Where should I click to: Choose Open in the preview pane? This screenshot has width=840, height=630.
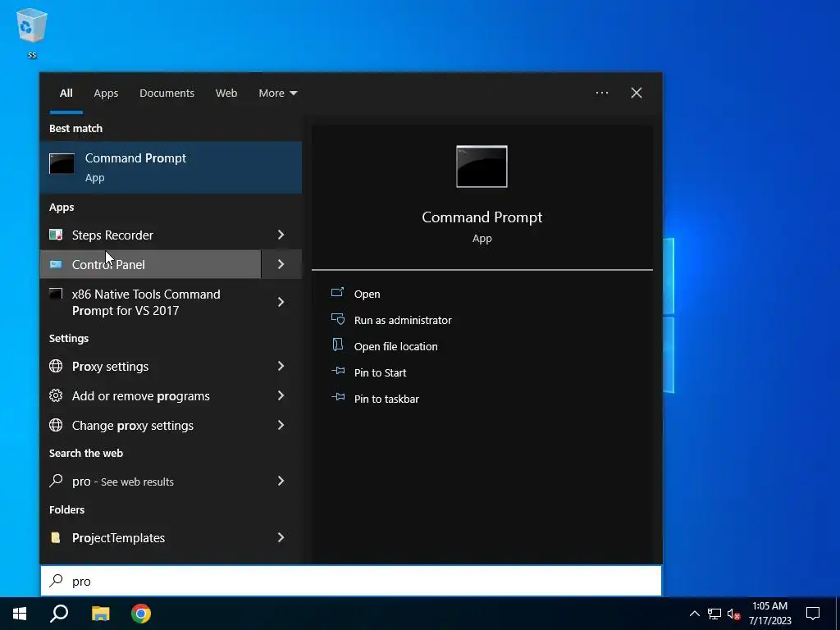click(367, 294)
